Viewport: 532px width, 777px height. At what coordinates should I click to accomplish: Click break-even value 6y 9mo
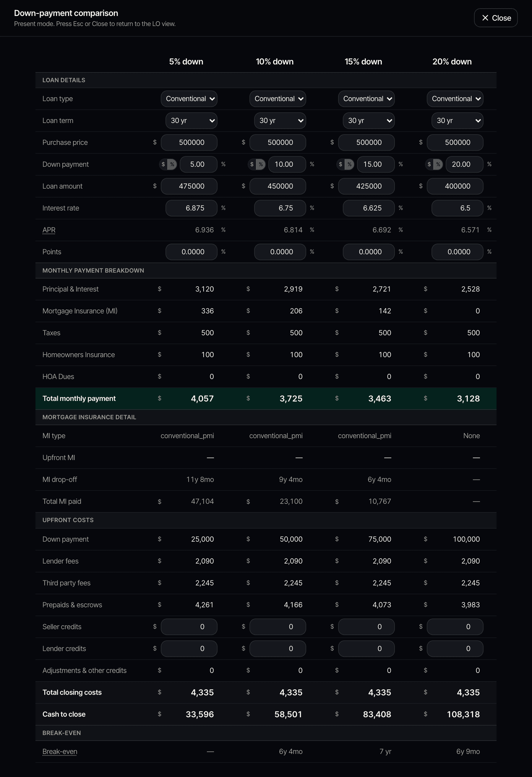tap(468, 752)
